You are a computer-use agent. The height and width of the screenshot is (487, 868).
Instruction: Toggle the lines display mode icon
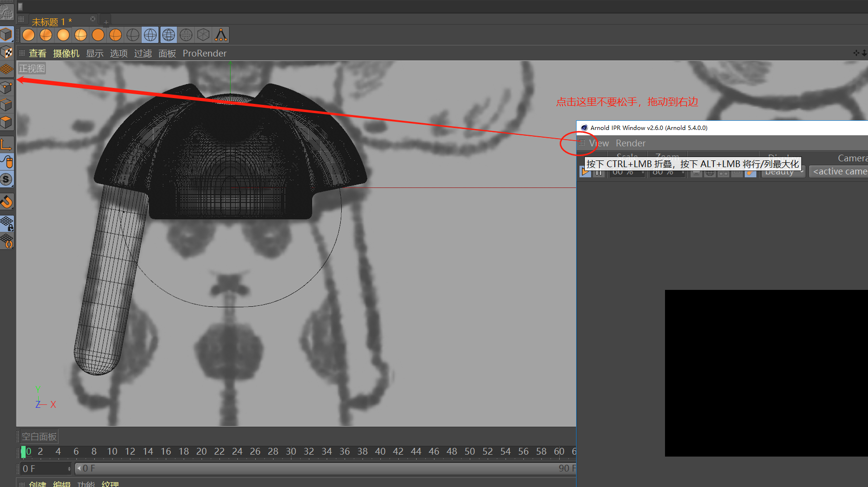[150, 35]
